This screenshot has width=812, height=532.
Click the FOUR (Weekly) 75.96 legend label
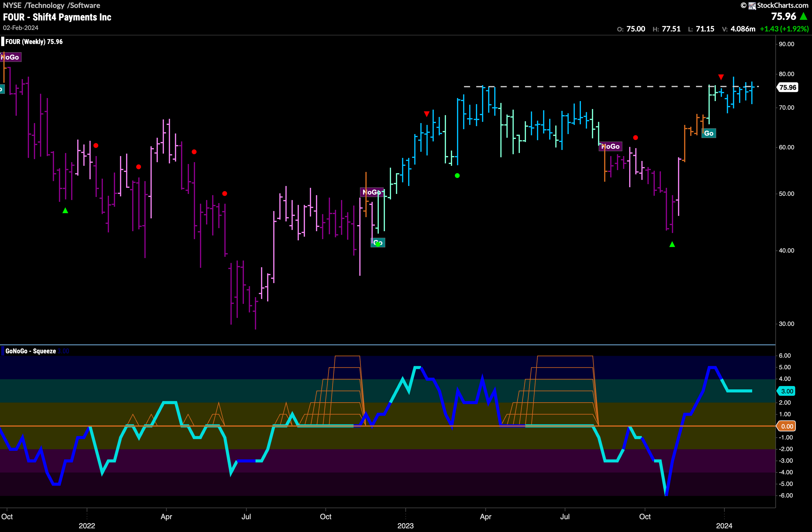point(34,42)
